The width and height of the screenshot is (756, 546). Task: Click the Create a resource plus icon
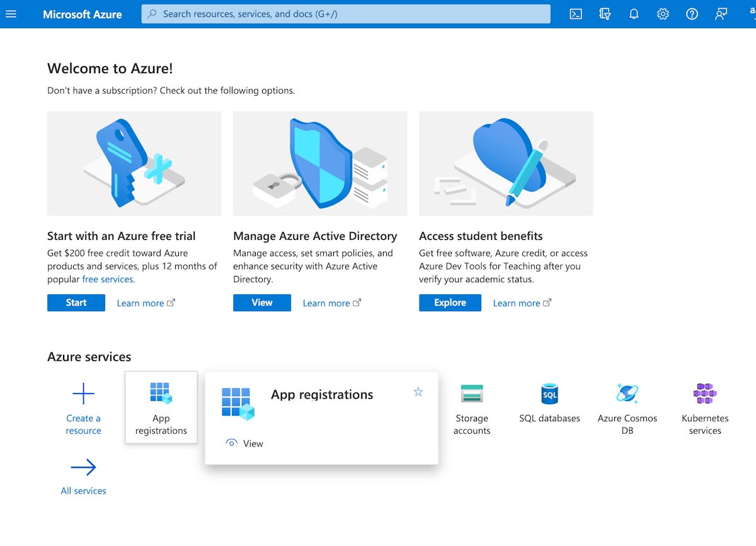[83, 394]
